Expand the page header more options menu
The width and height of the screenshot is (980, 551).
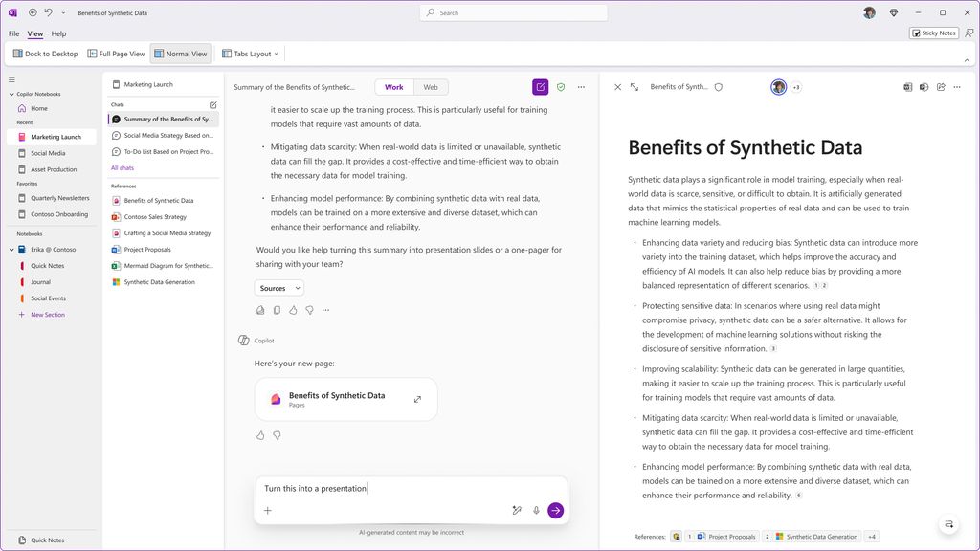coord(956,86)
